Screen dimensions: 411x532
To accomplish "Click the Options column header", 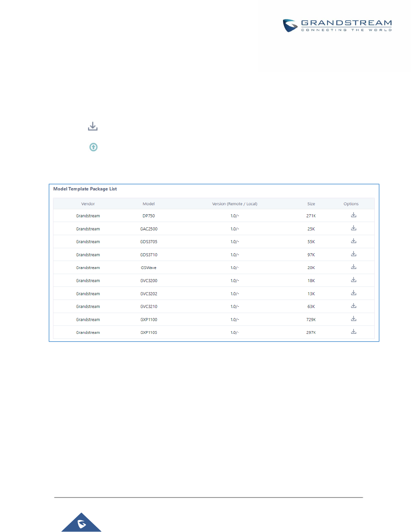I will pos(351,204).
